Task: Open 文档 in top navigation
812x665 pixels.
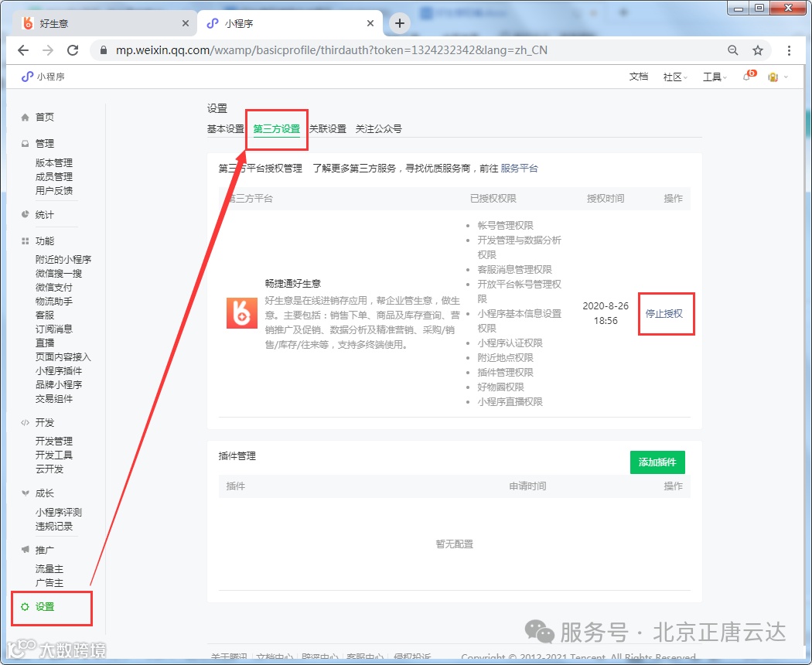Action: [x=639, y=77]
